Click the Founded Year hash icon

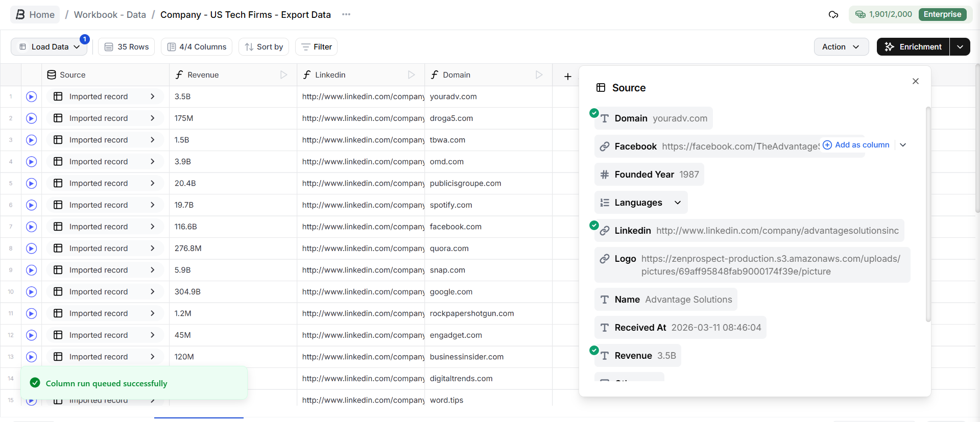tap(605, 175)
